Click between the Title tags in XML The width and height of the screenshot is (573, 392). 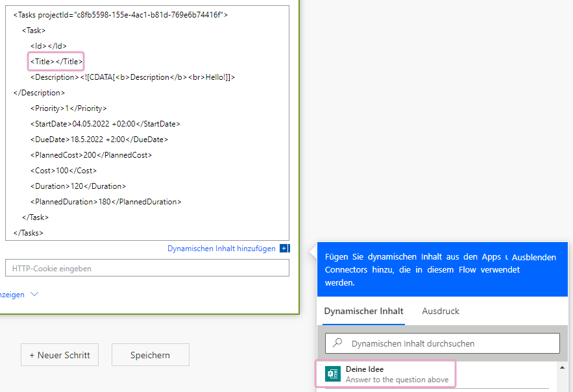55,62
